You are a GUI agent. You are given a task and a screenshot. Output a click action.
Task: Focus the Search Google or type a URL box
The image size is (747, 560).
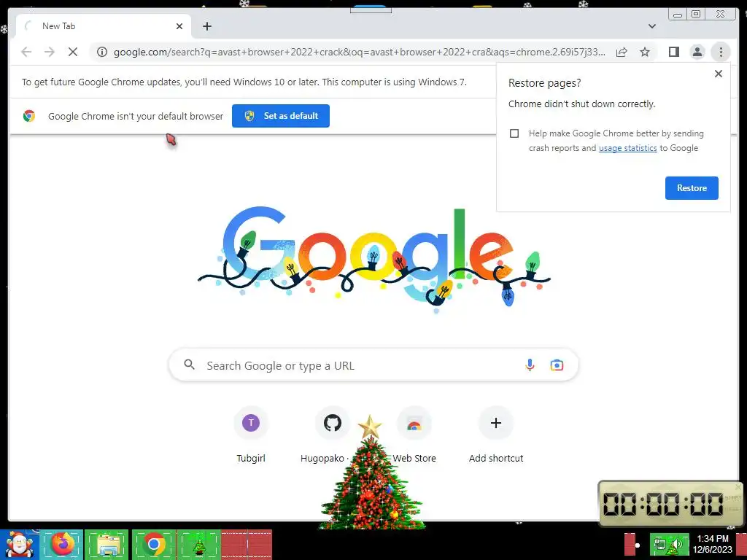pos(373,365)
